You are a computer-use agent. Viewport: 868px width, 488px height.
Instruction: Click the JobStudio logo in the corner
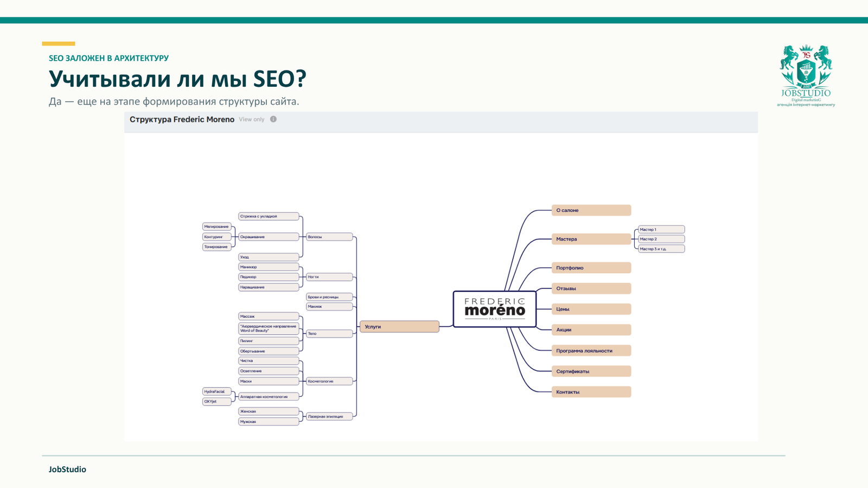806,75
